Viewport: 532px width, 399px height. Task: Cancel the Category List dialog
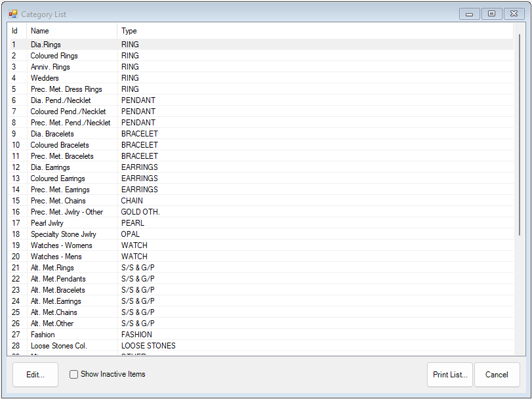point(497,374)
